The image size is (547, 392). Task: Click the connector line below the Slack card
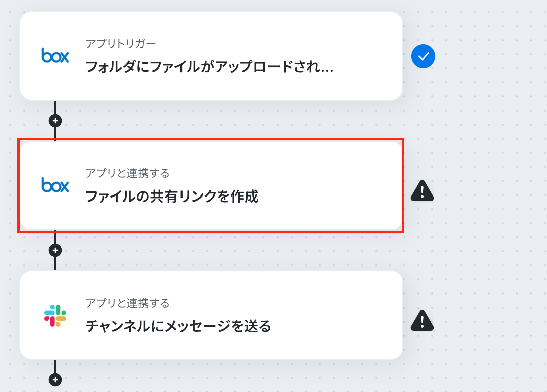click(x=55, y=366)
